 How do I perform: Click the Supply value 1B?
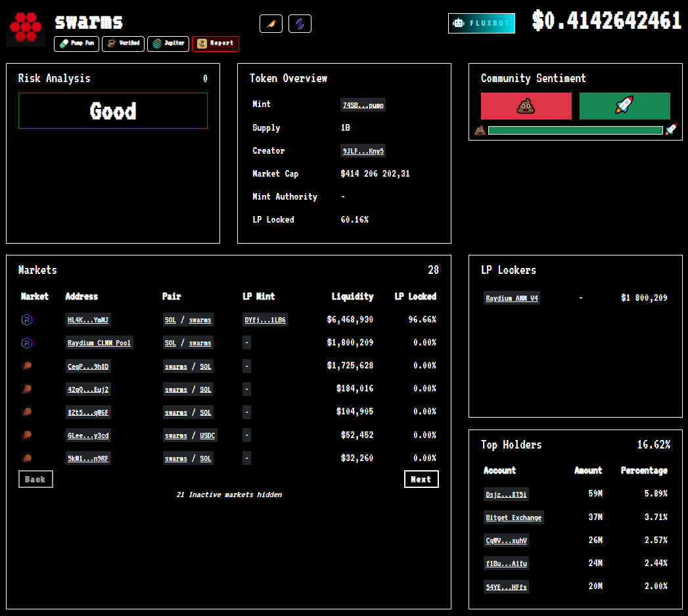[346, 127]
